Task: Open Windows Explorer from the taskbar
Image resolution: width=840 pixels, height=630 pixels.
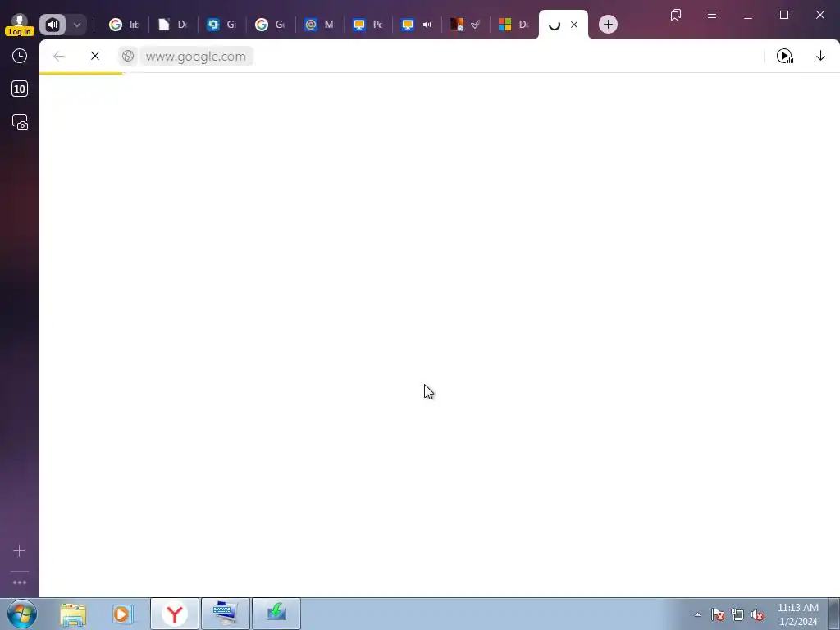Action: [73, 614]
